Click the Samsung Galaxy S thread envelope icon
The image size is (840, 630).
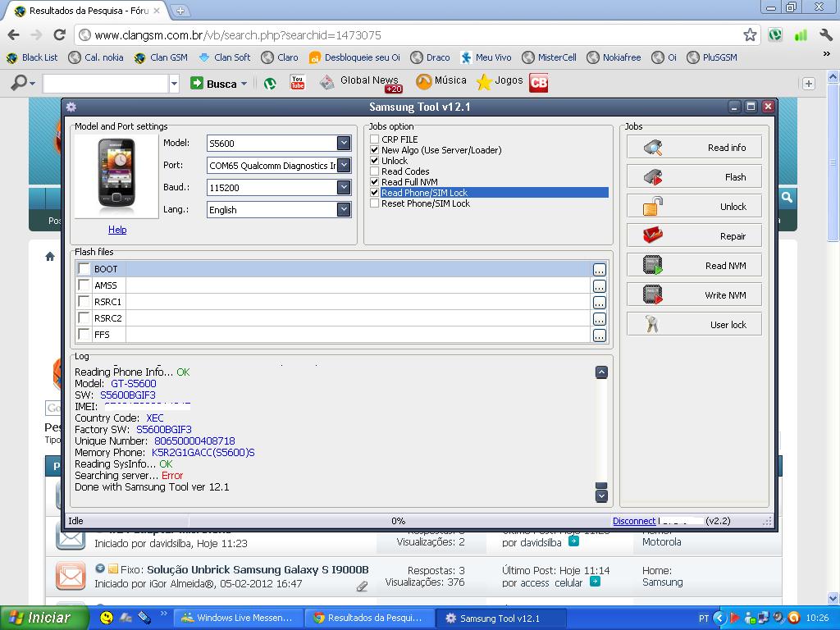click(x=71, y=576)
